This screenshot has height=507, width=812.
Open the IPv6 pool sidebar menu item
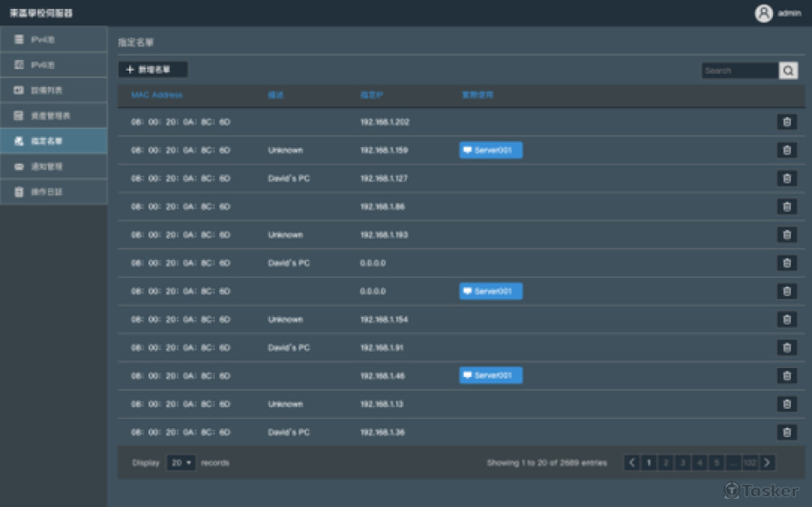click(x=54, y=65)
